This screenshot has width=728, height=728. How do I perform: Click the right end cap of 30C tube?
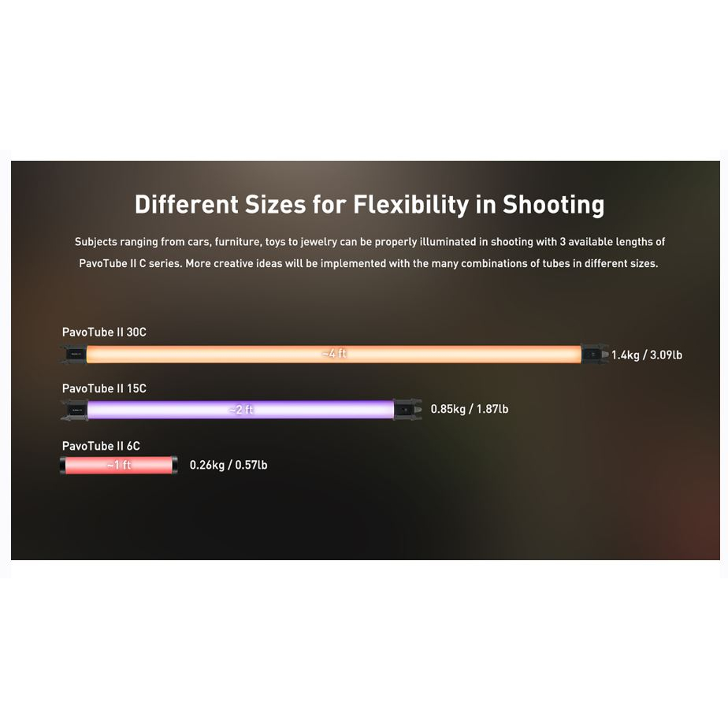pos(595,355)
